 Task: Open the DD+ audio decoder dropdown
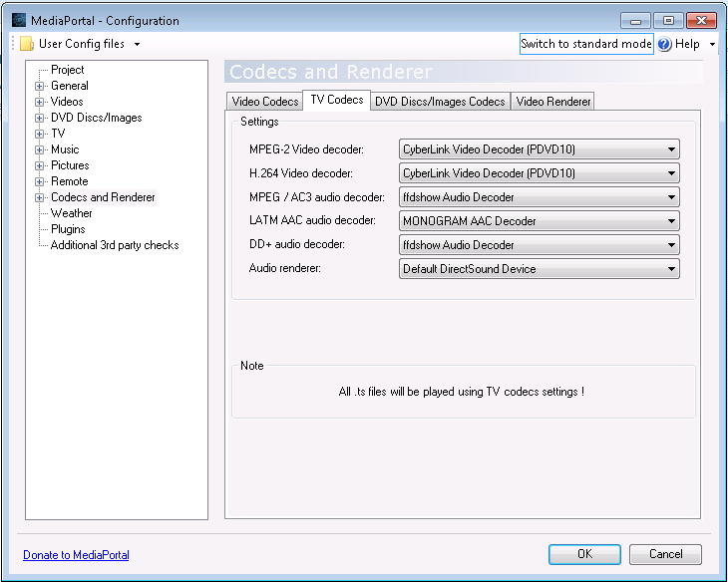coord(539,245)
